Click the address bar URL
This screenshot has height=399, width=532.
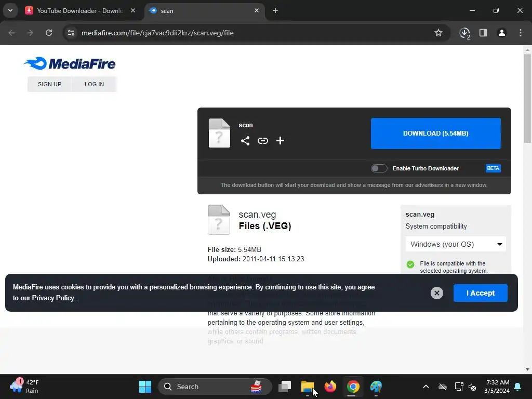click(157, 33)
